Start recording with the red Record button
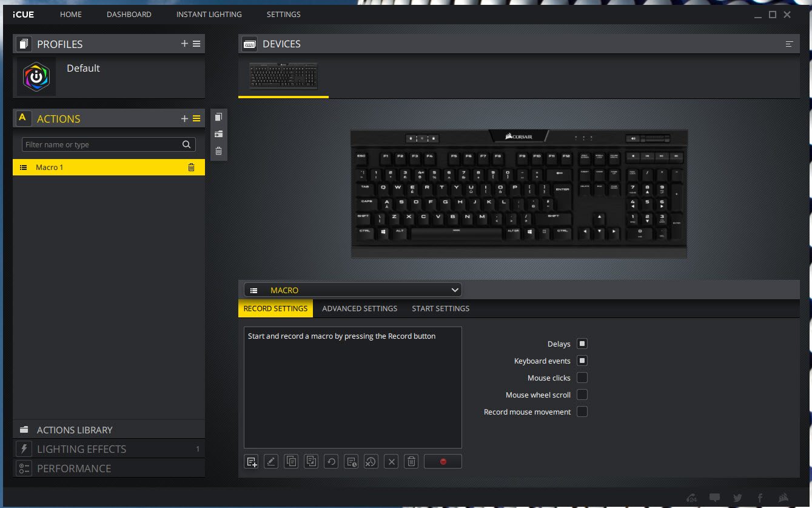This screenshot has height=508, width=812. point(443,461)
